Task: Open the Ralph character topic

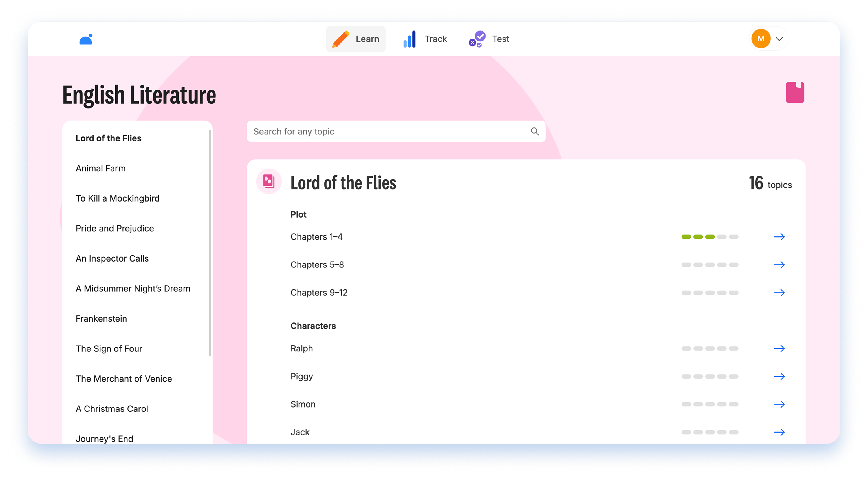Action: pos(301,348)
